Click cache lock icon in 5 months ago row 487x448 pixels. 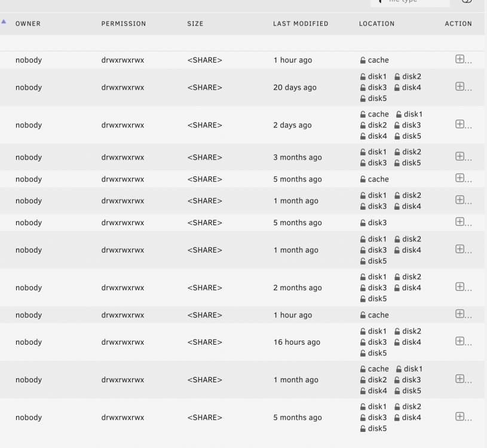coord(363,179)
